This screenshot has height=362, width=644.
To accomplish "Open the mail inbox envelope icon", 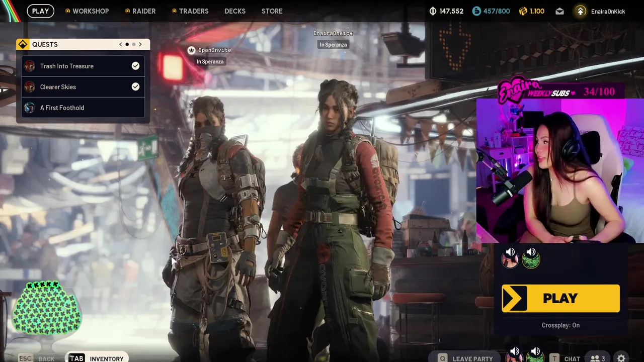I will pos(559,12).
